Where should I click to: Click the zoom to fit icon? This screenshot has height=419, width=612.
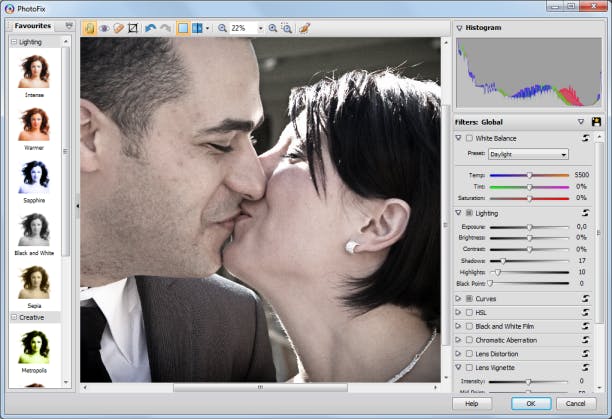click(x=286, y=28)
